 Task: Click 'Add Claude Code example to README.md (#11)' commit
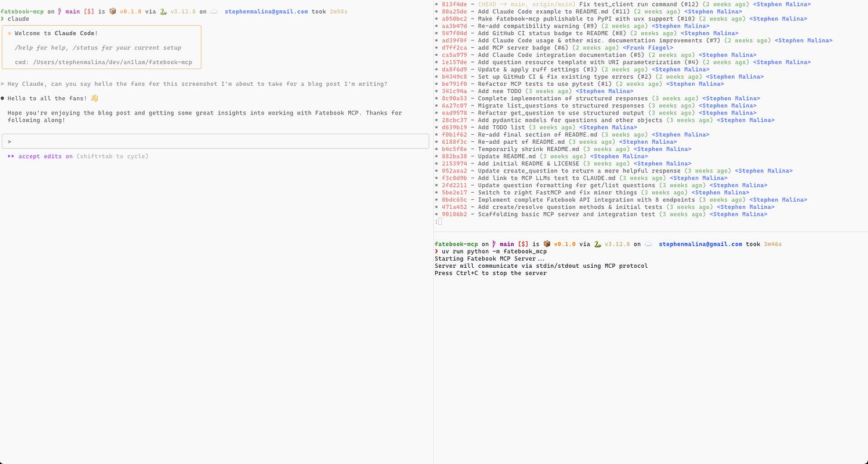tap(554, 11)
